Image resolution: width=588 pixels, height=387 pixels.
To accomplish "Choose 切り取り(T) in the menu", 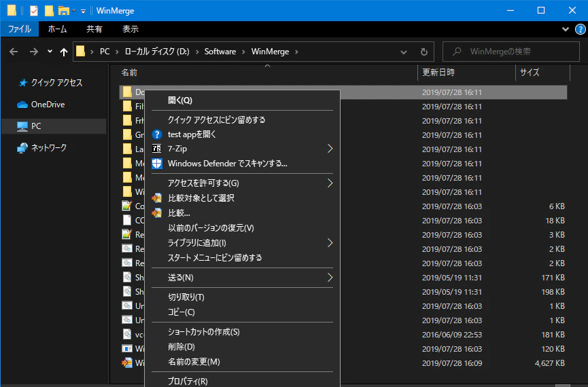I will pos(242,297).
